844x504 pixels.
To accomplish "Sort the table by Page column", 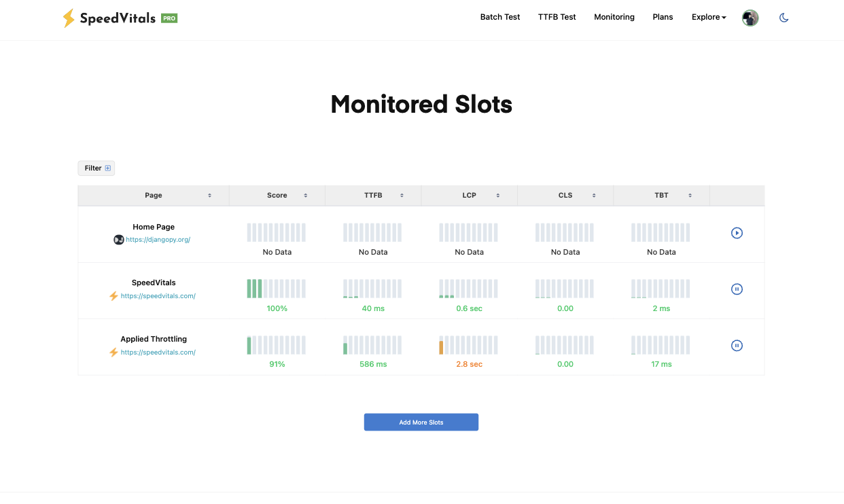I will pos(209,196).
